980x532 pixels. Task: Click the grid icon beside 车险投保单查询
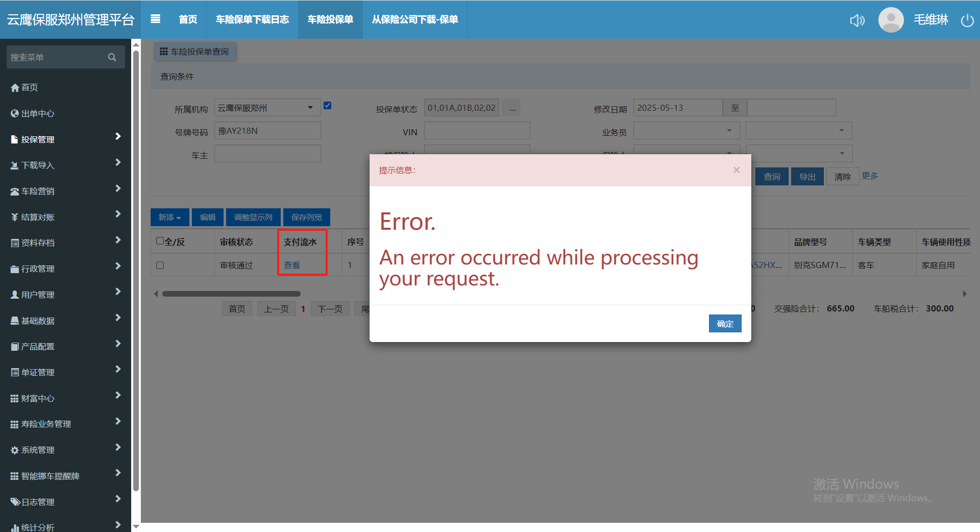(x=164, y=52)
